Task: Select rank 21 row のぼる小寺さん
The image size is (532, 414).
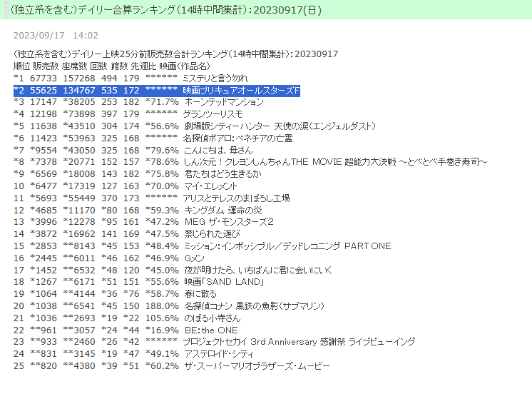Action: [127, 318]
